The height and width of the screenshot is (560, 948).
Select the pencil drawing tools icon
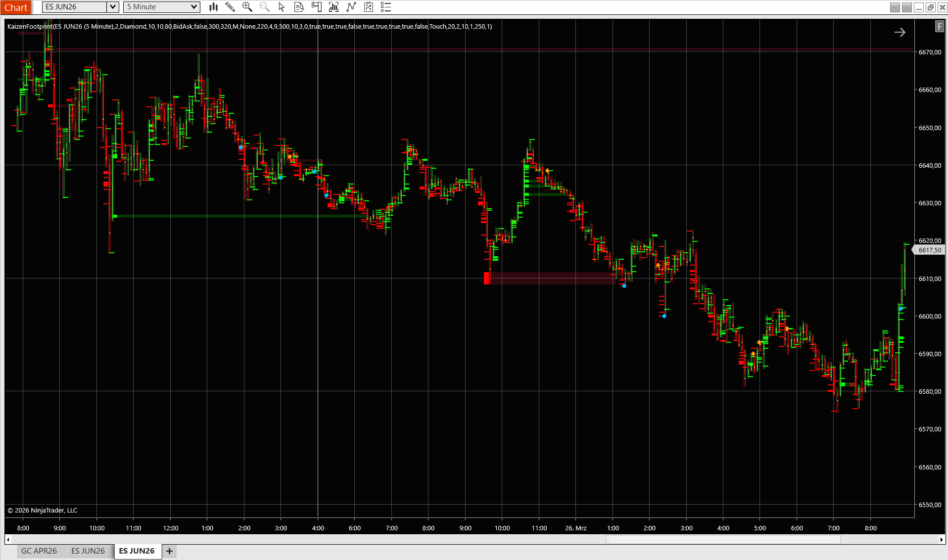click(230, 7)
